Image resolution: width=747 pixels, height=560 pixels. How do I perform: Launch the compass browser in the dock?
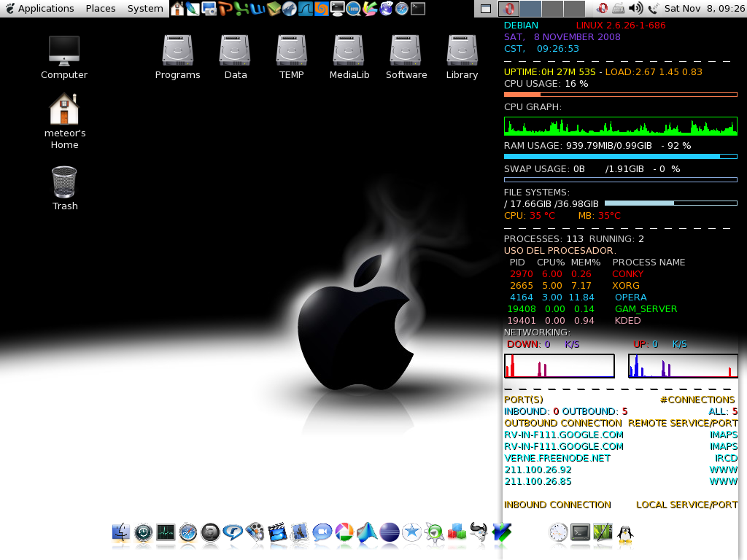[187, 532]
